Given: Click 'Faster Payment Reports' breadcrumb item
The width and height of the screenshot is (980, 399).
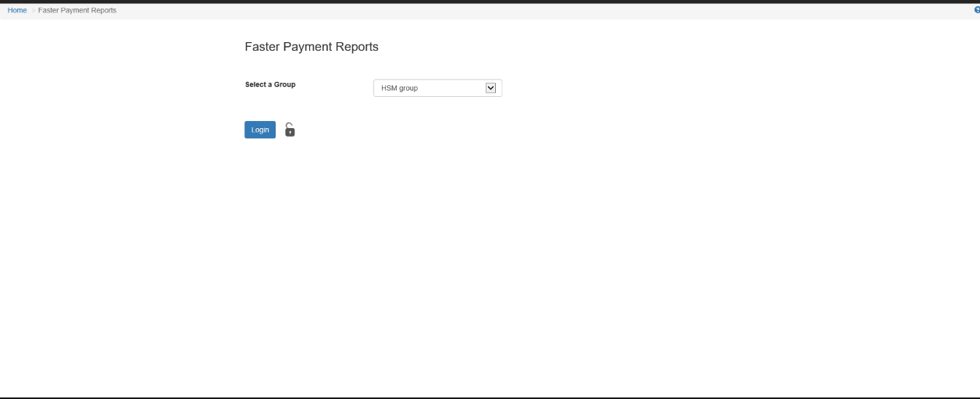Looking at the screenshot, I should (x=77, y=10).
